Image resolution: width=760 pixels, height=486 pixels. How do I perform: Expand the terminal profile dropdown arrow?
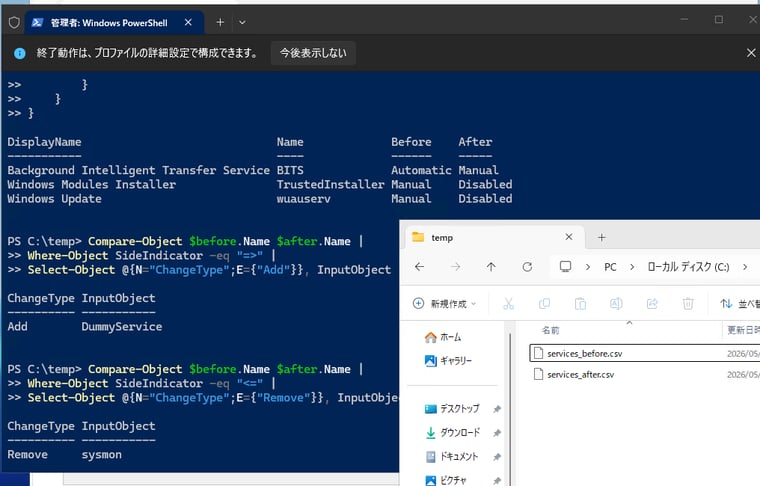point(242,22)
